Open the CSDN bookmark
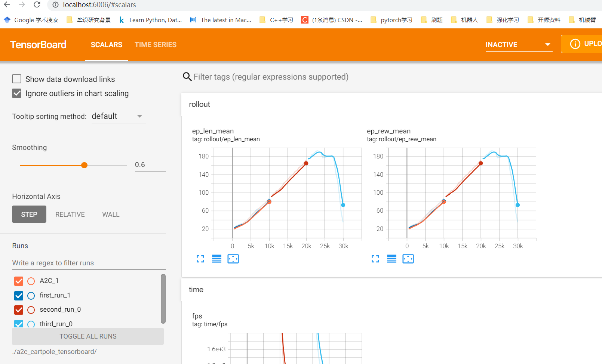The image size is (602, 364). pyautogui.click(x=332, y=20)
